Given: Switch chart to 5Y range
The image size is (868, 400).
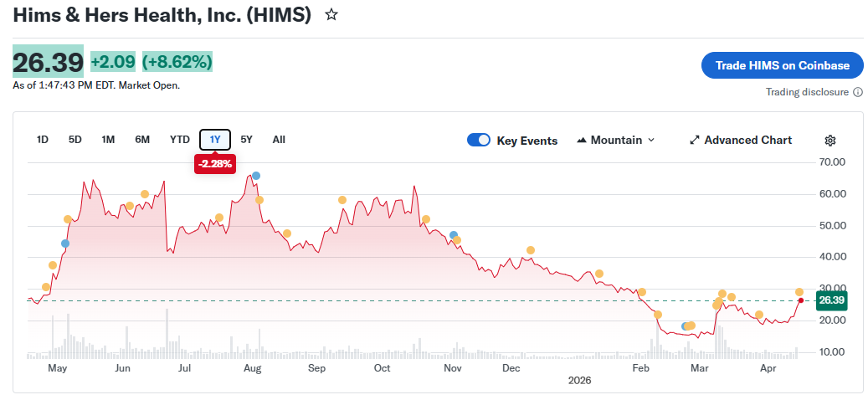Looking at the screenshot, I should click(x=246, y=140).
